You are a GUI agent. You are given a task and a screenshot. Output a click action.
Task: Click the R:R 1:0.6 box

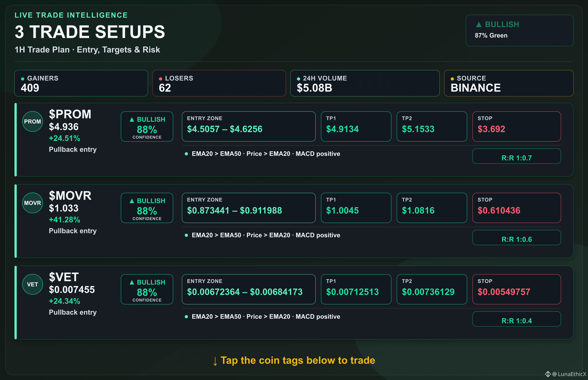[517, 238]
